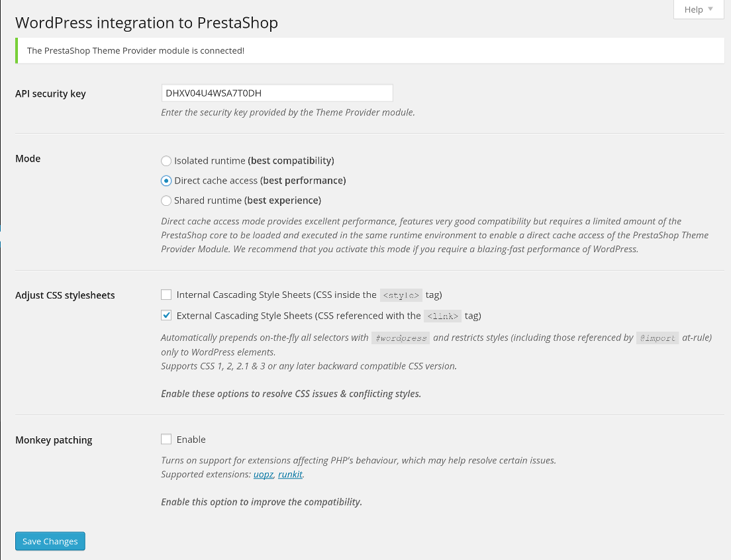This screenshot has height=560, width=731.
Task: Select Direct cache access radio button
Action: [x=166, y=181]
